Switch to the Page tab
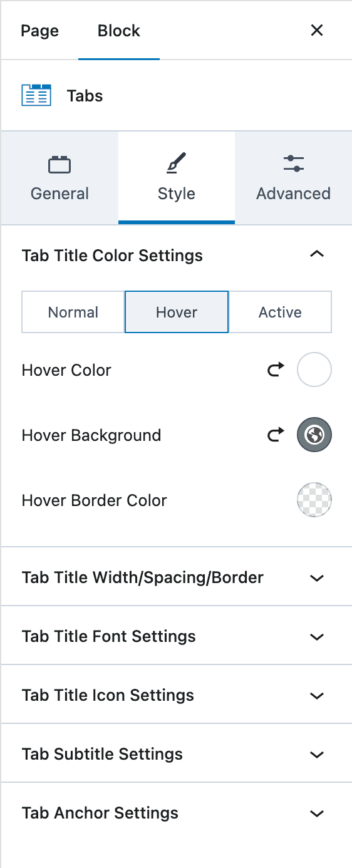Viewport: 352px width, 868px height. 40,31
